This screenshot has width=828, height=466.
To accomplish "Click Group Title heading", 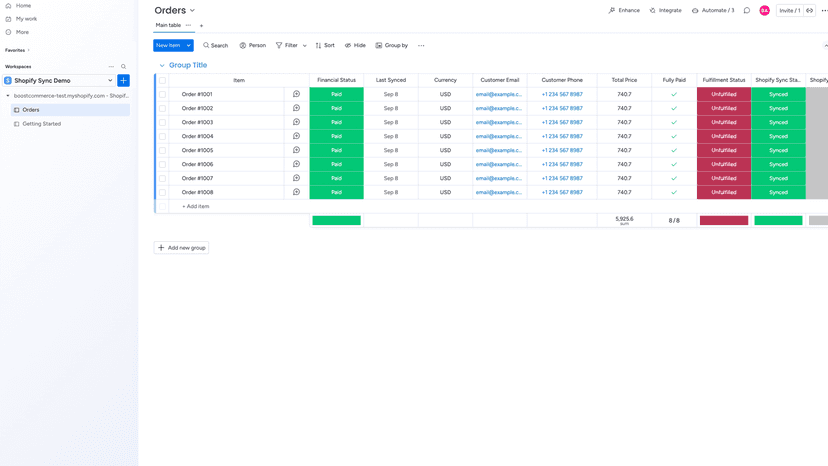I will coord(188,66).
